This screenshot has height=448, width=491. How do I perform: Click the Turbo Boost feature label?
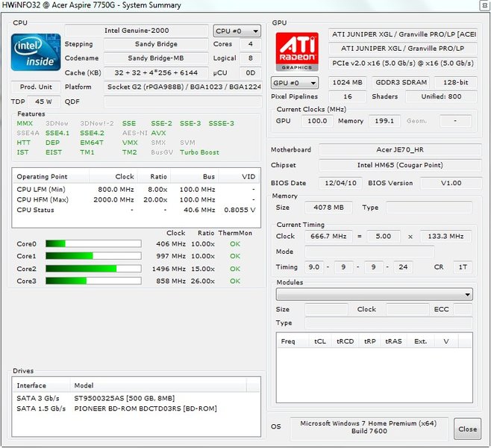point(199,152)
